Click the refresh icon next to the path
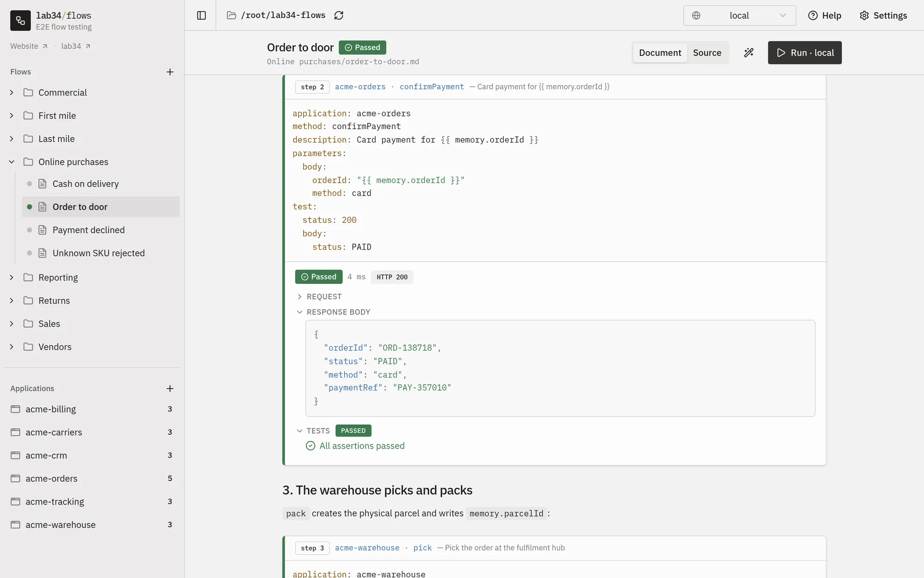The image size is (924, 578). coord(339,15)
